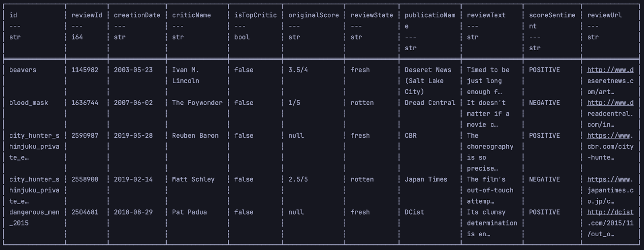Viewport: 644px width, 250px height.
Task: Follow the dcist.com review link
Action: click(610, 212)
